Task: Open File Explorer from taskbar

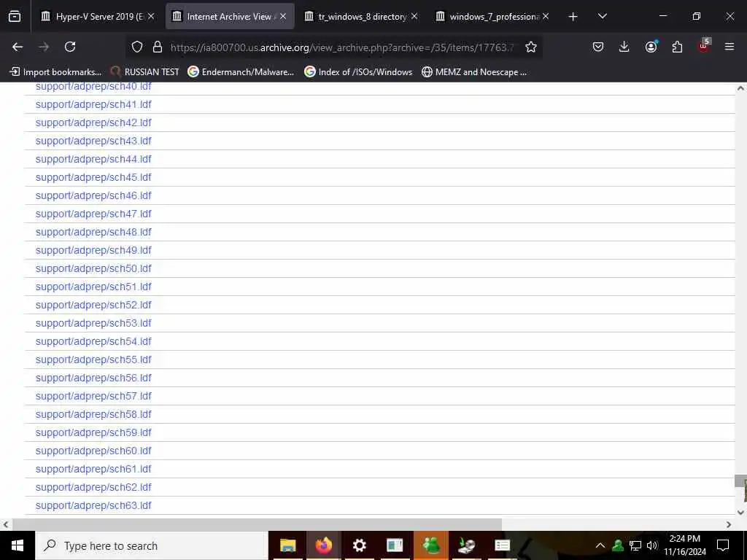Action: click(x=287, y=545)
